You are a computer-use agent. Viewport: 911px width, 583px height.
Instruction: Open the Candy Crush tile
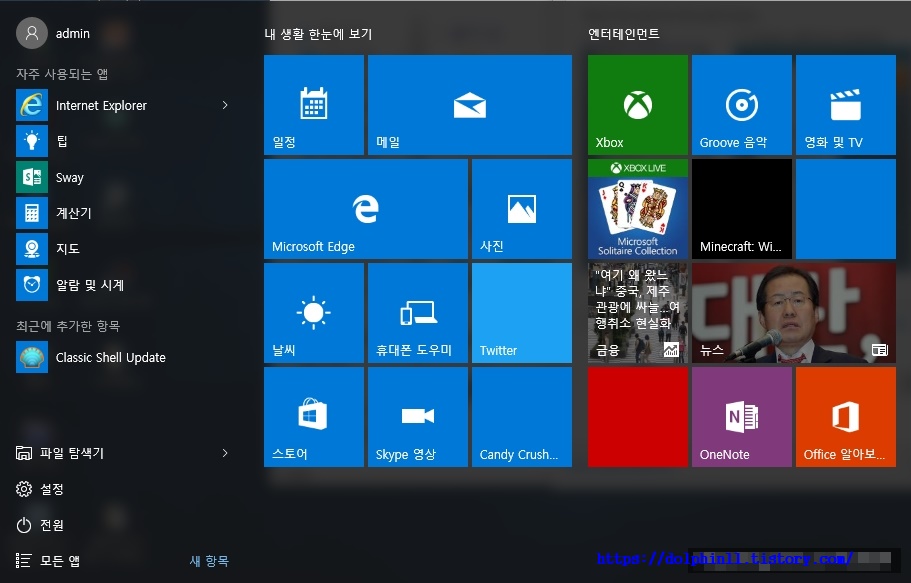(x=522, y=417)
